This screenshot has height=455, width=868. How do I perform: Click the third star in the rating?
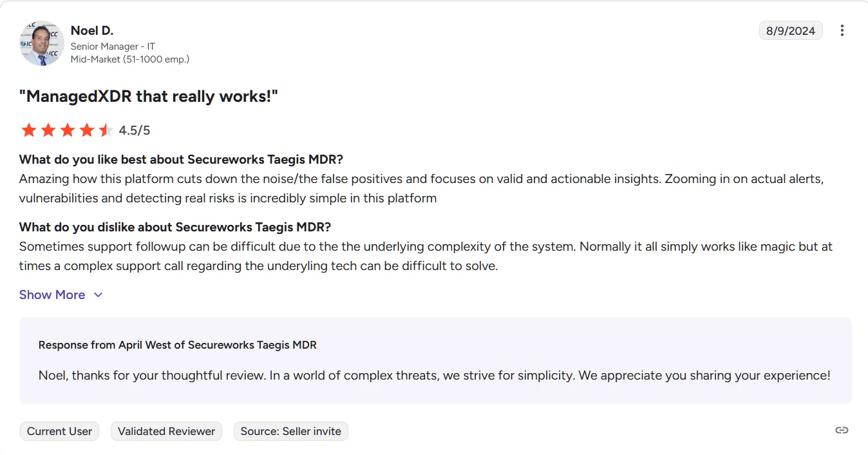pyautogui.click(x=67, y=130)
